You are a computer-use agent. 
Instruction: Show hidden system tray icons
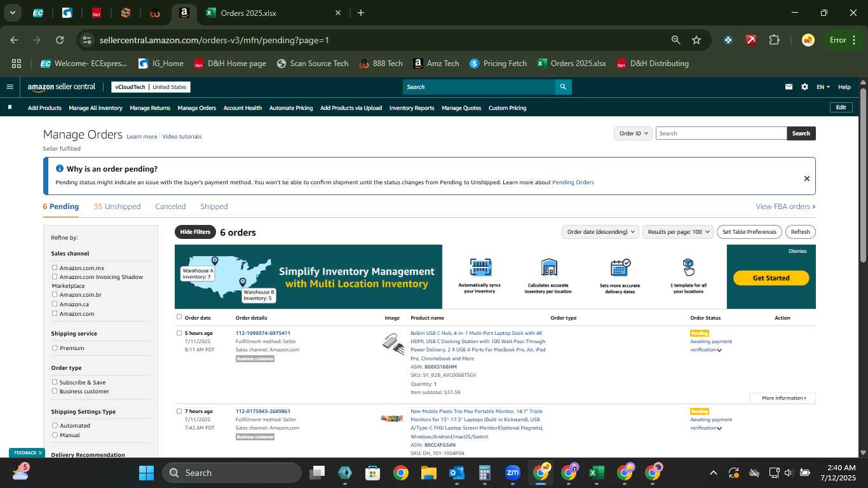(x=713, y=473)
